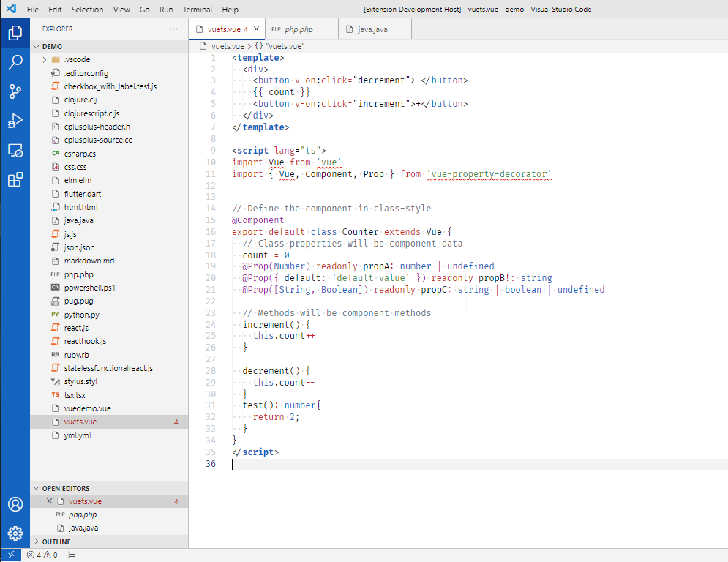Expand the Outline section
Screen dimensions: 728x562
[x=109, y=542]
